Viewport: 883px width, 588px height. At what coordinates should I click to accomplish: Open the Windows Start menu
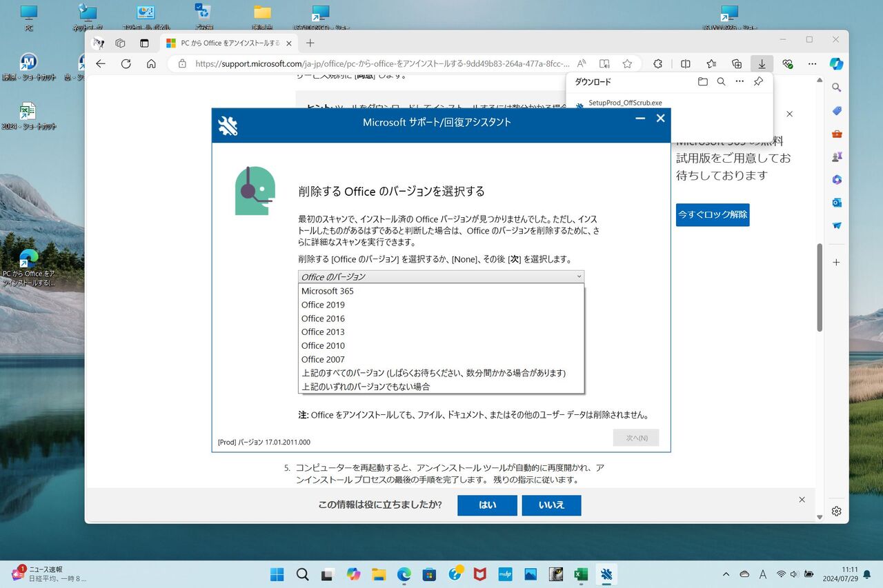[277, 574]
